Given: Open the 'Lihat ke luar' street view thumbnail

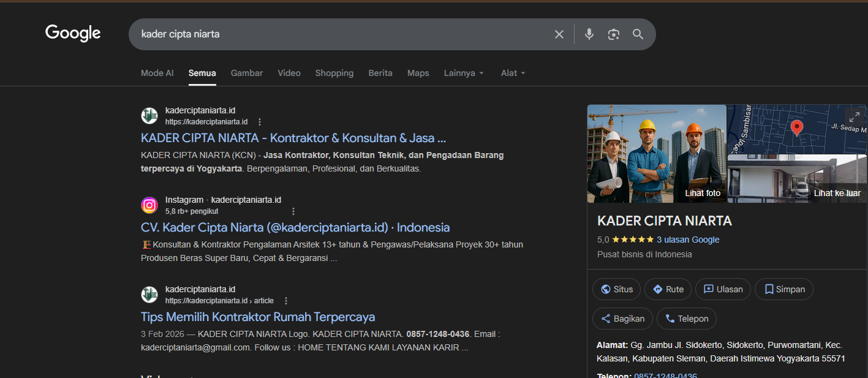Looking at the screenshot, I should pos(797,179).
